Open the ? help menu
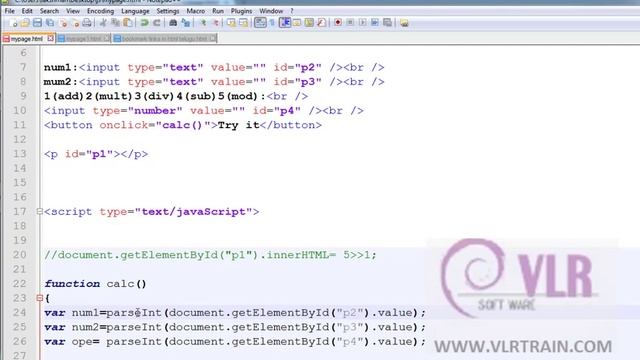This screenshot has height=360, width=640. 292,11
